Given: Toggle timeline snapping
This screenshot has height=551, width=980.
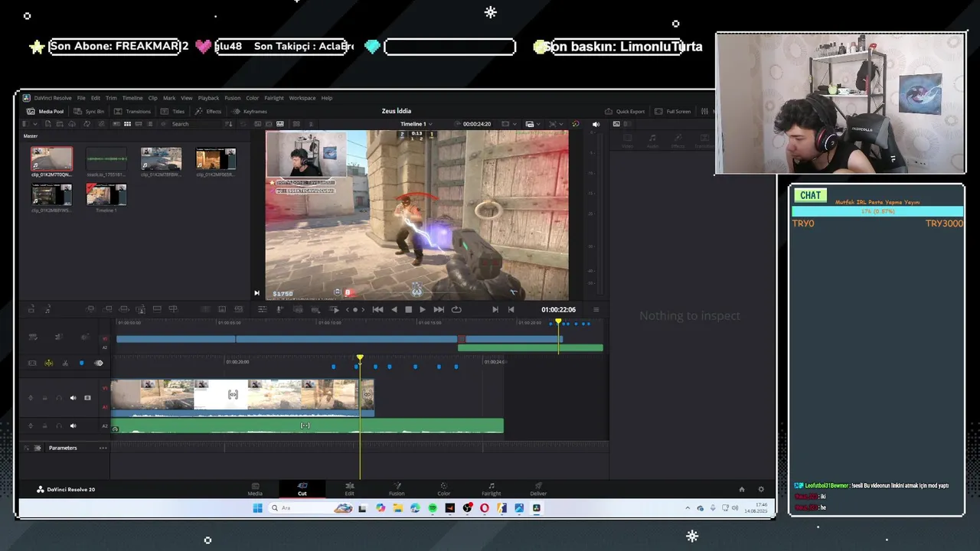Looking at the screenshot, I should click(49, 363).
